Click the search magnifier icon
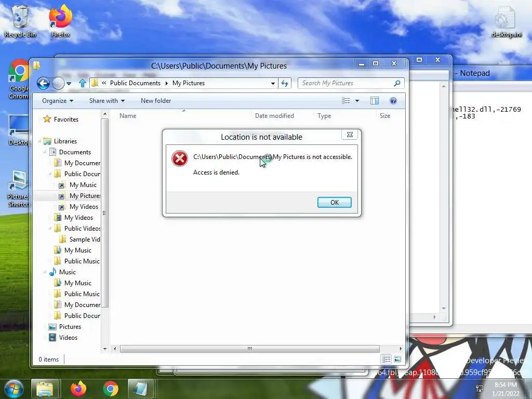The height and width of the screenshot is (399, 532). (397, 83)
